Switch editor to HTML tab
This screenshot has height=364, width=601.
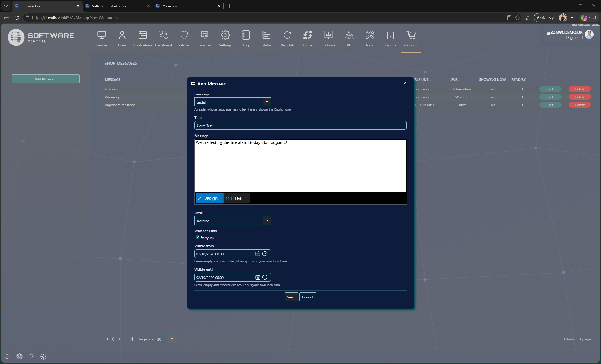click(237, 198)
